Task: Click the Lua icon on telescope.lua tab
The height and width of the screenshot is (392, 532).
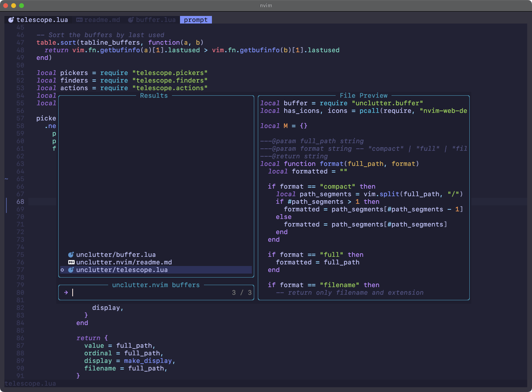Action: tap(11, 20)
